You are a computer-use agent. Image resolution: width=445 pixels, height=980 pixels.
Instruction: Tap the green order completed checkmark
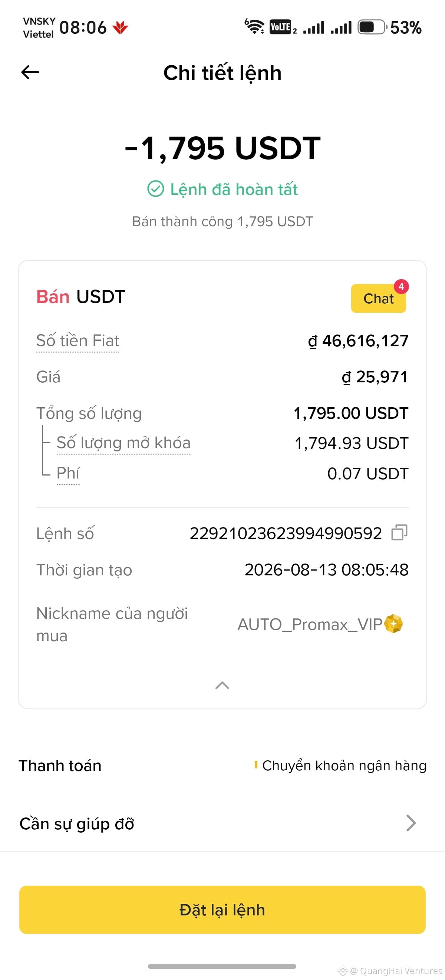tap(155, 189)
